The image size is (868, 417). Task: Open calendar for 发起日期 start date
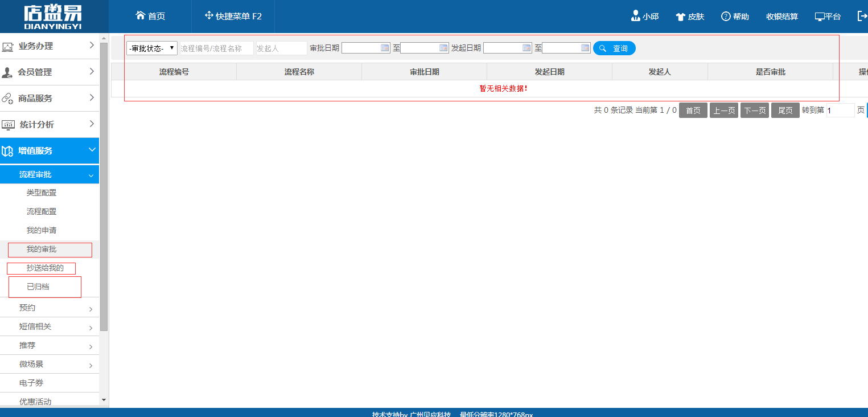[x=526, y=48]
